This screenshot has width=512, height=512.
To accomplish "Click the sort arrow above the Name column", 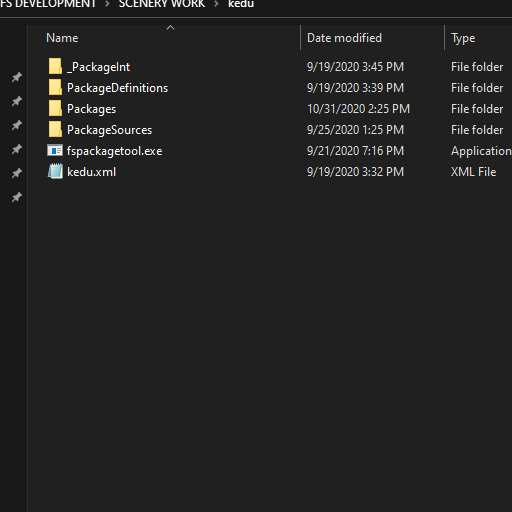I will [x=170, y=28].
